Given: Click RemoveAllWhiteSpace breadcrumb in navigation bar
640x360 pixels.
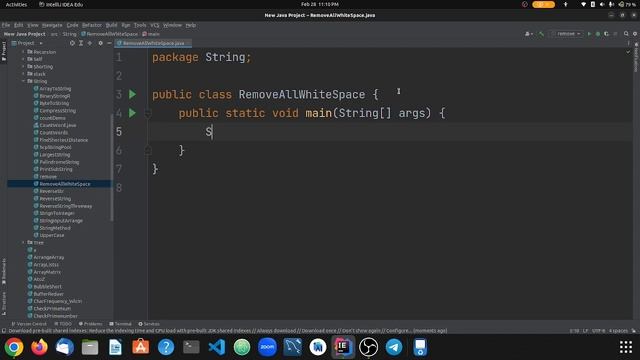Looking at the screenshot, I should (x=109, y=34).
